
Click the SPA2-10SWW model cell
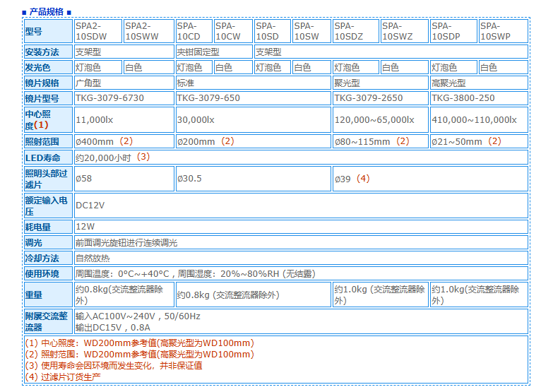148,30
